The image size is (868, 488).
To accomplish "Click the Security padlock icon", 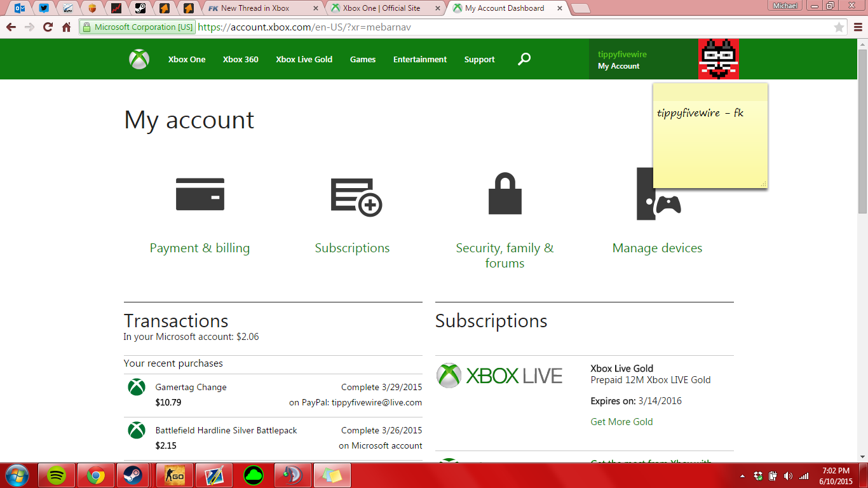I will 505,194.
